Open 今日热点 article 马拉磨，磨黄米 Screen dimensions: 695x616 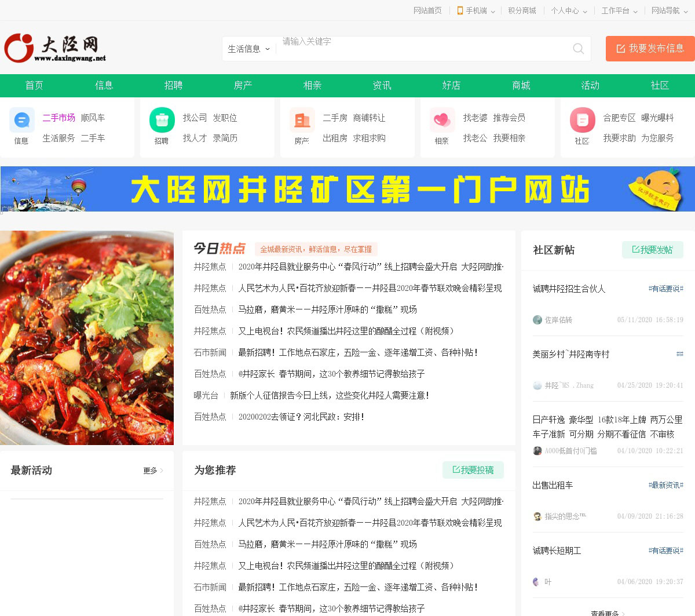(327, 309)
